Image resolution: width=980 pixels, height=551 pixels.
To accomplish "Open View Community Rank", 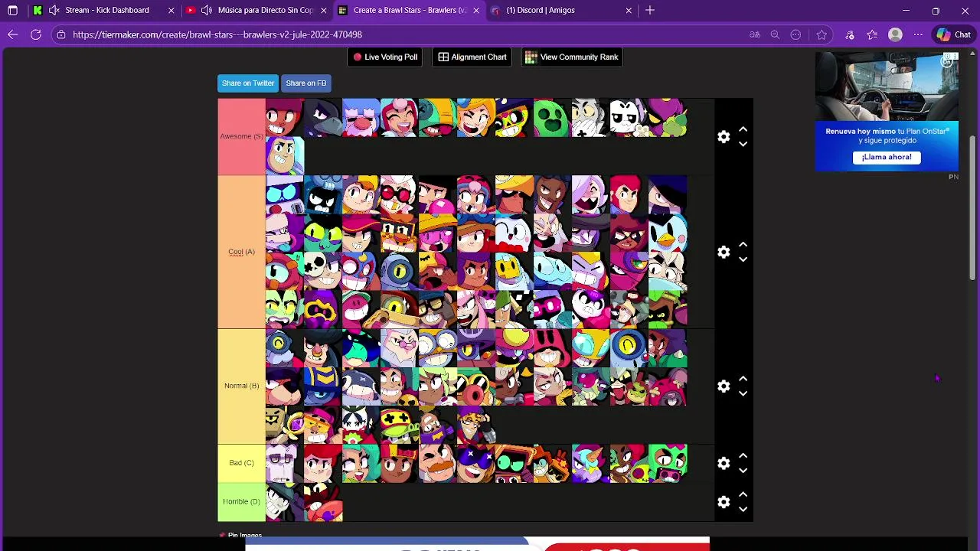I will (571, 57).
